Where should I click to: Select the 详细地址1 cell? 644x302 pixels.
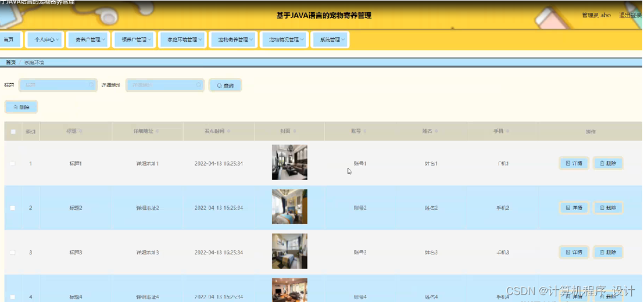(x=148, y=163)
